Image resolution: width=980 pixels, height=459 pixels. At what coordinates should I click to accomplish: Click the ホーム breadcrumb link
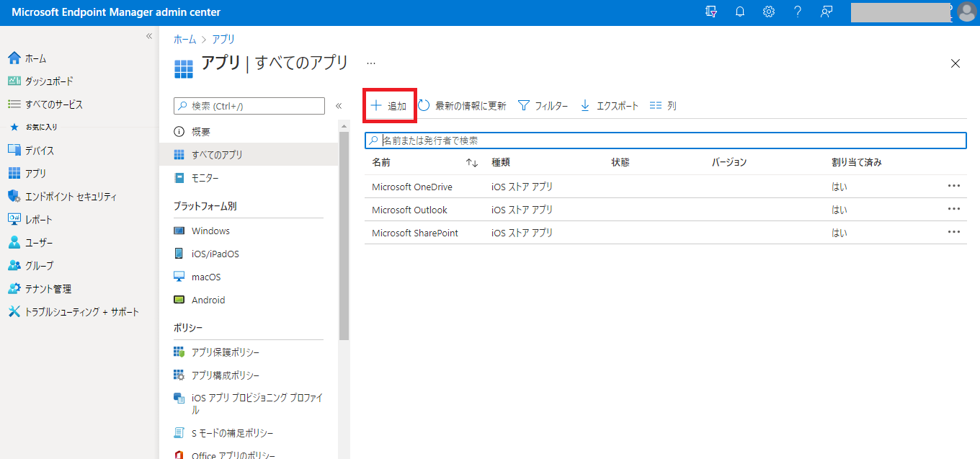[184, 40]
